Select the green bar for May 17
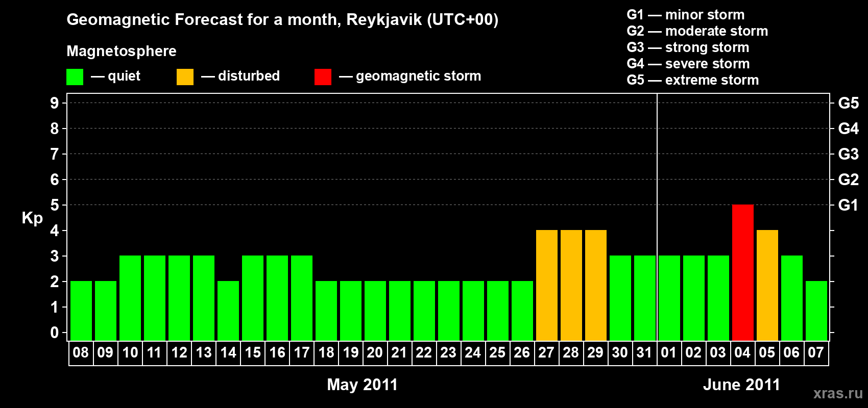Screen dimensions: 868x408 [x=302, y=298]
